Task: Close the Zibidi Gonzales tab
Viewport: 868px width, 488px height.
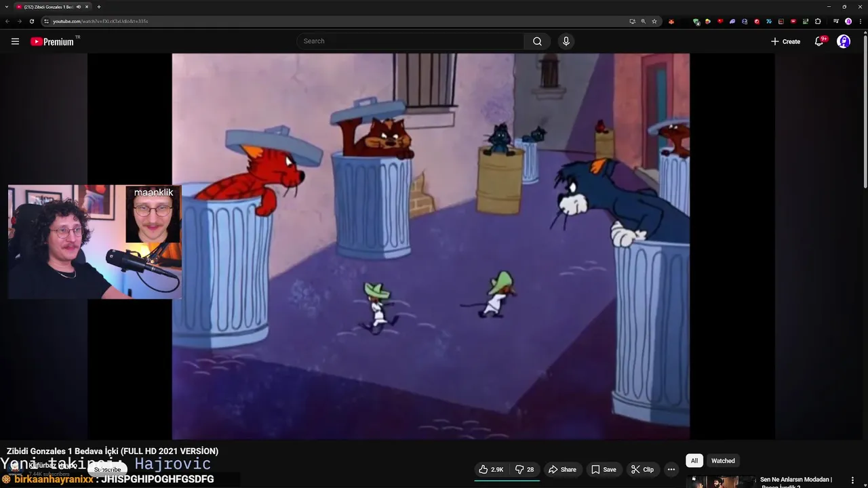Action: (x=87, y=7)
